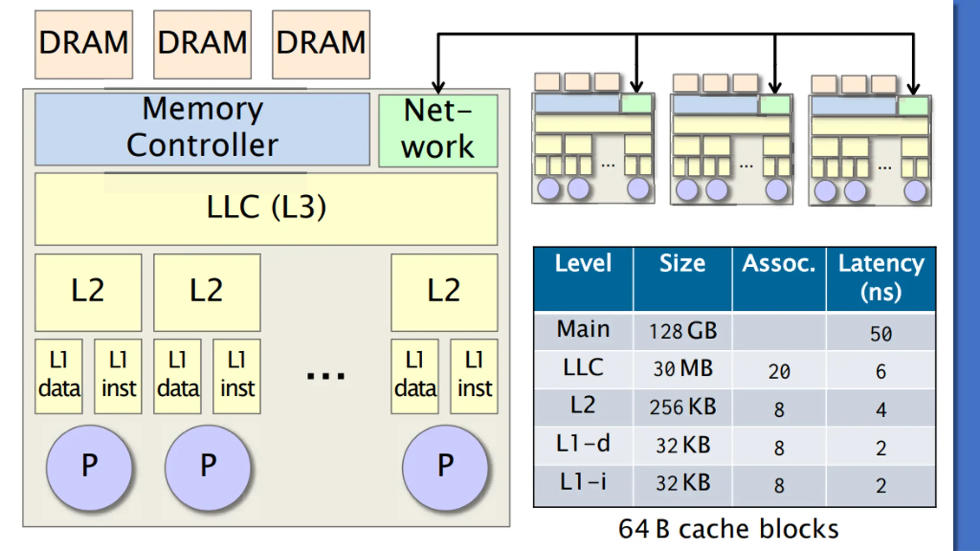Viewport: 980px width, 551px height.
Task: Select the first "L1 inst" box
Action: point(118,377)
